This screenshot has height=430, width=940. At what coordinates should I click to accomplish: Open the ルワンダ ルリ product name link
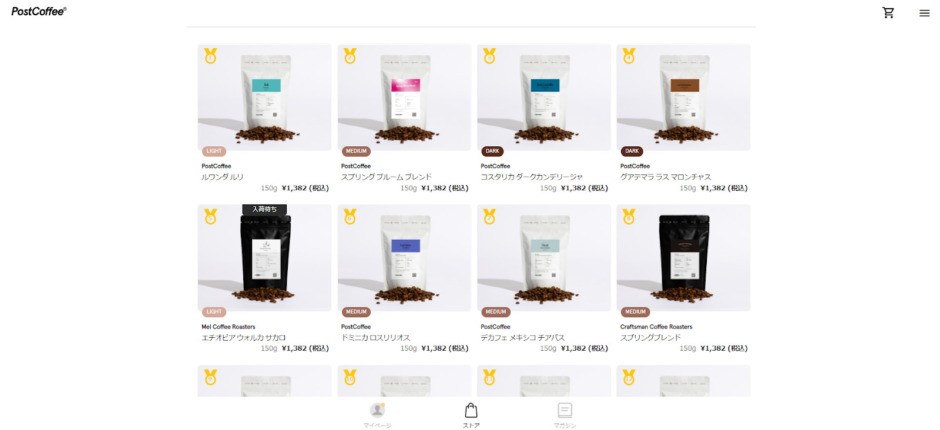[223, 177]
